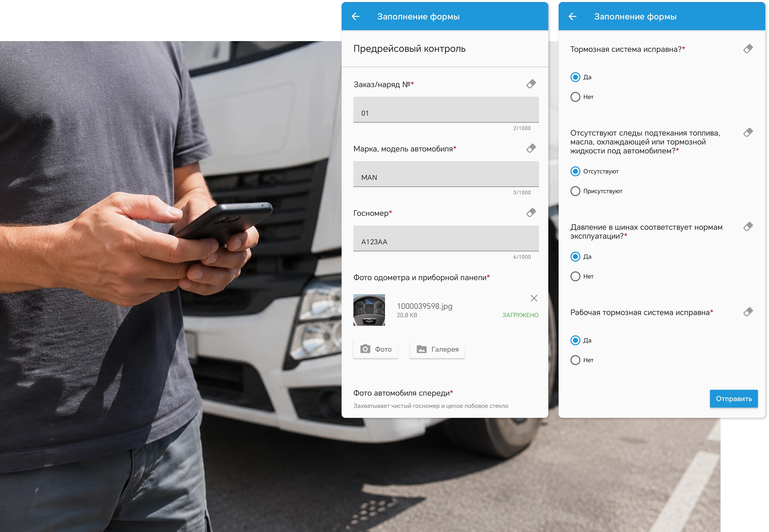This screenshot has height=532, width=769.
Task: Remove uploaded file 1000039598.jpg with X
Action: (x=534, y=298)
